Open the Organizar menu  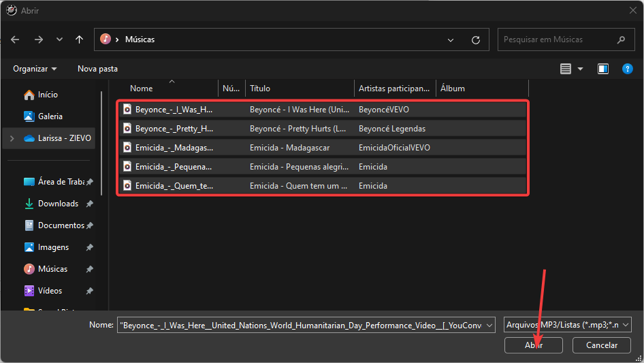(x=35, y=69)
